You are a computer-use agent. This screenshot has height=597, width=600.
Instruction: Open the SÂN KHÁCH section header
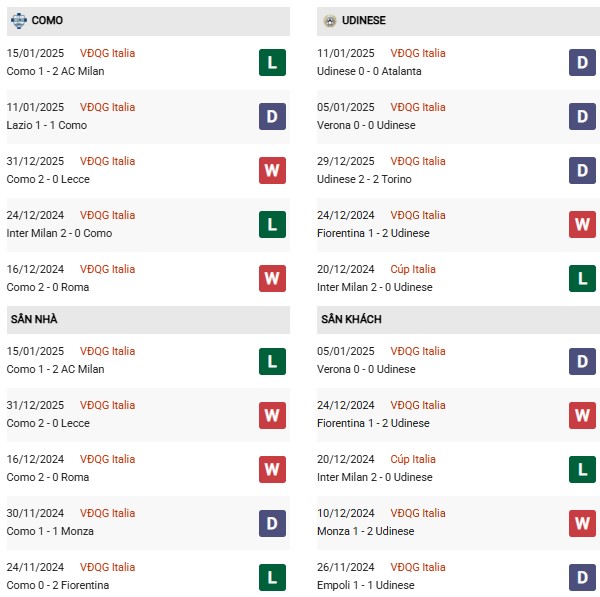[x=458, y=320]
